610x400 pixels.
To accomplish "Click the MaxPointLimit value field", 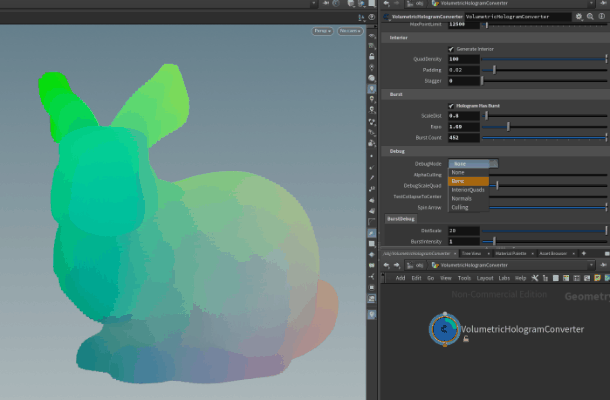I will coord(464,24).
